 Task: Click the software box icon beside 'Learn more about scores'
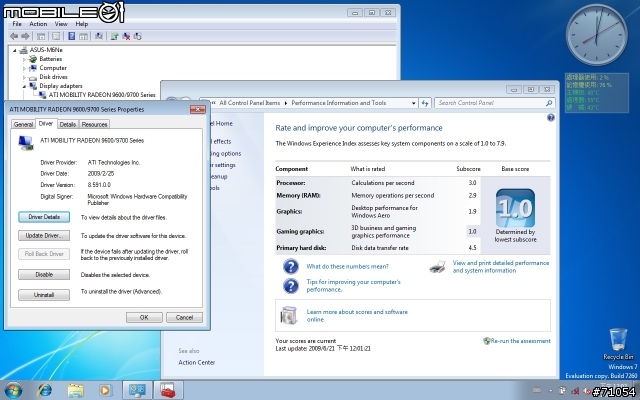pyautogui.click(x=289, y=316)
